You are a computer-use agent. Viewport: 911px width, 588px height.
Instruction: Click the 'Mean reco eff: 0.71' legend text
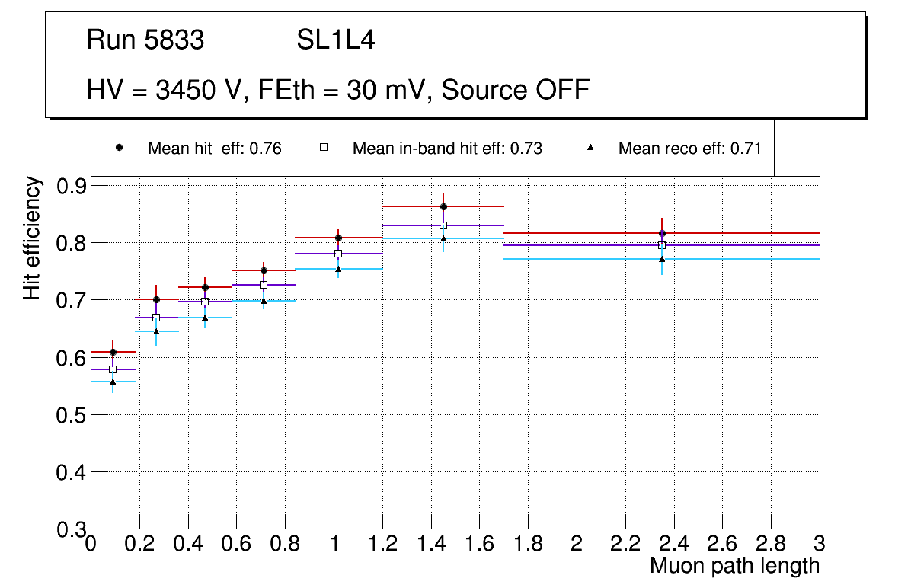coord(689,149)
